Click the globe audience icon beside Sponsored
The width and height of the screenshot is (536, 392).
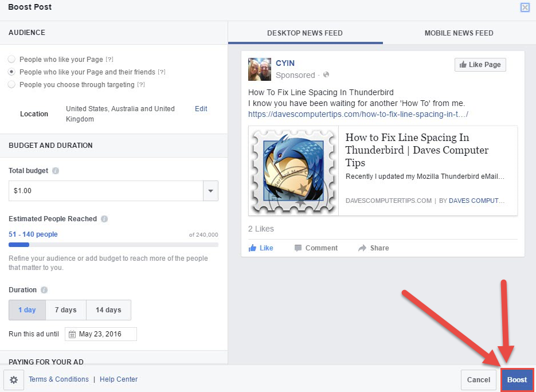[326, 75]
